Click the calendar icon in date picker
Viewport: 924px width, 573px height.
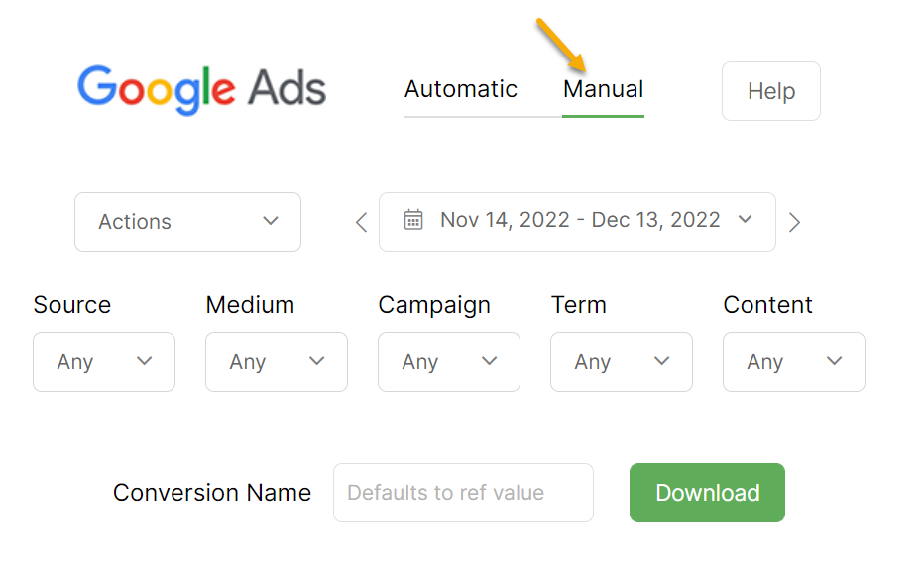pyautogui.click(x=413, y=220)
